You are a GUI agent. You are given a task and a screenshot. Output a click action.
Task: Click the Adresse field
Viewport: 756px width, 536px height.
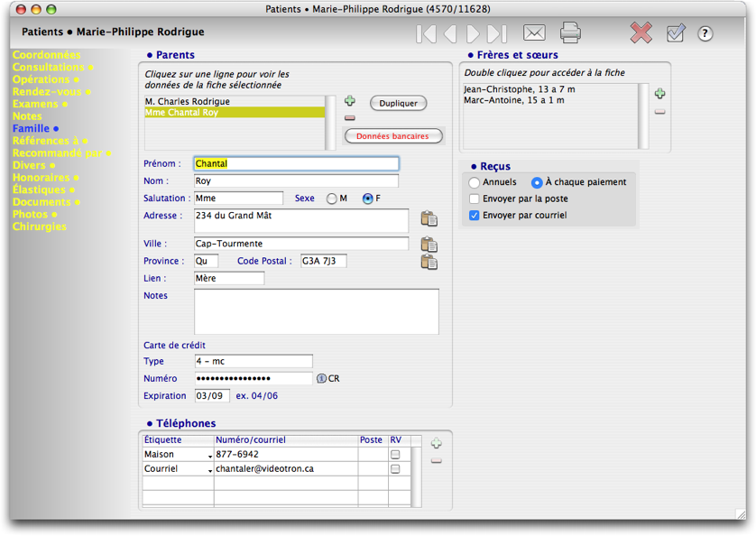click(x=301, y=221)
